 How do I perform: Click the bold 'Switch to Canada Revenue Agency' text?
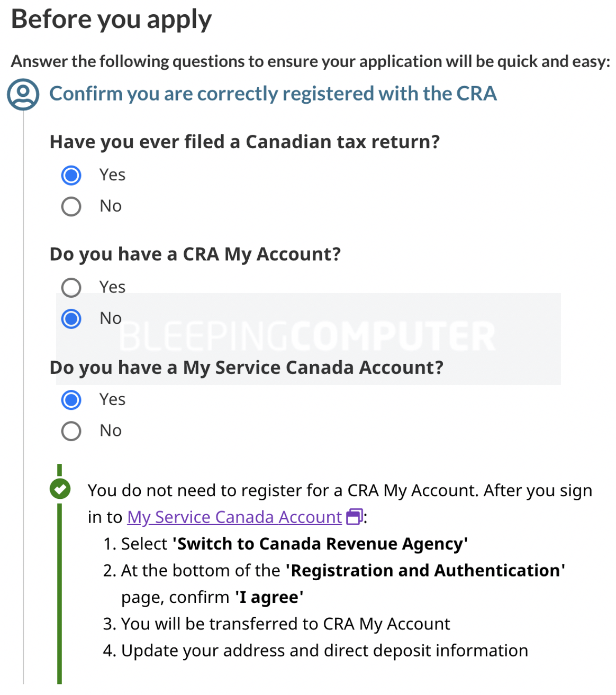tap(320, 544)
